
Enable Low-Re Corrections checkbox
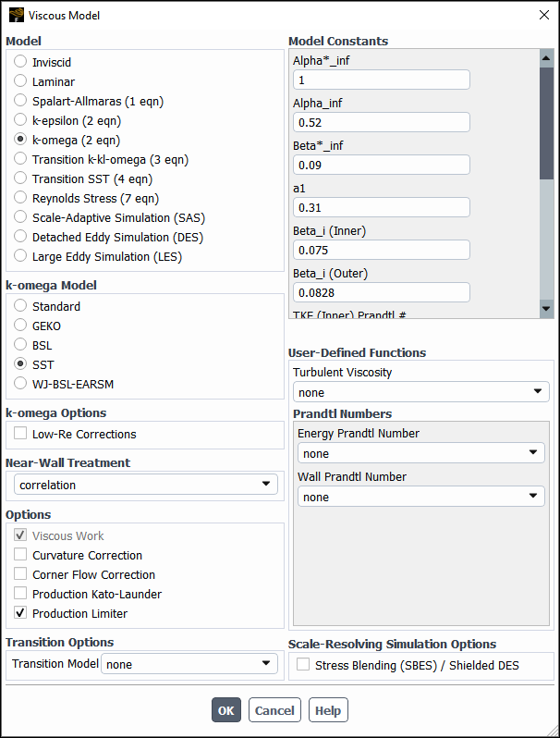(x=21, y=434)
